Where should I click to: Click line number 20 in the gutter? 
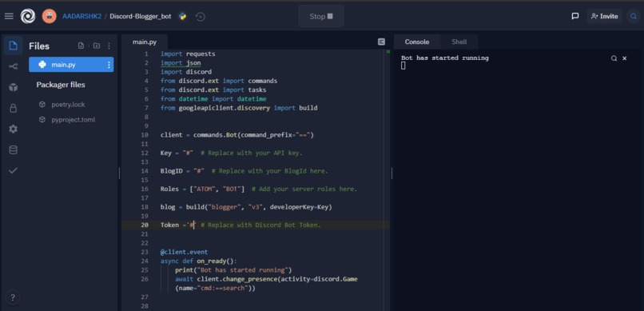(144, 225)
